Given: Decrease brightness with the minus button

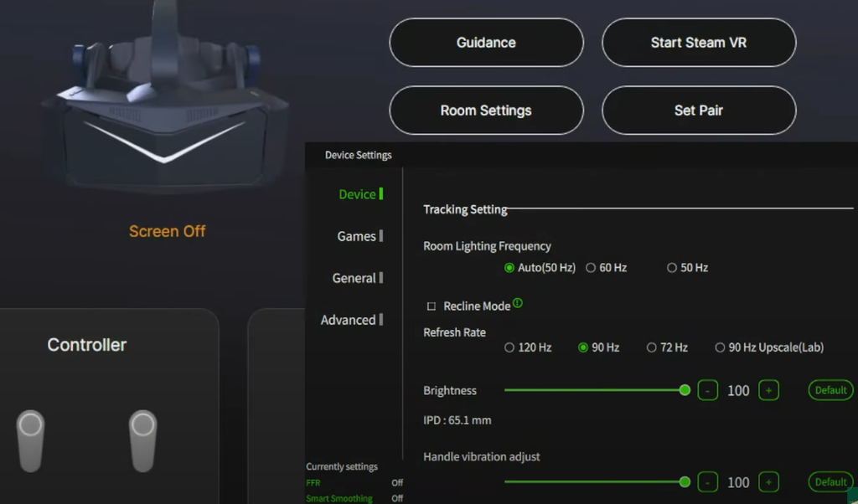Looking at the screenshot, I should point(708,390).
